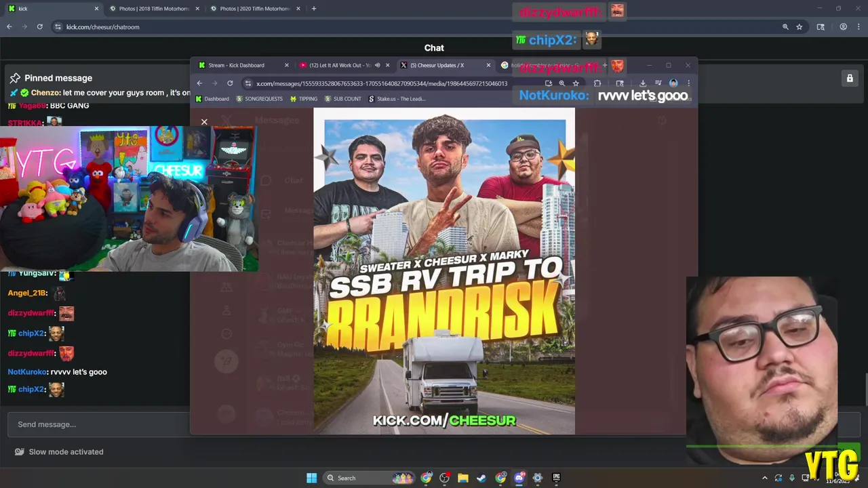Click NotKuroko username in chat list
This screenshot has height=488, width=868.
pyautogui.click(x=27, y=372)
